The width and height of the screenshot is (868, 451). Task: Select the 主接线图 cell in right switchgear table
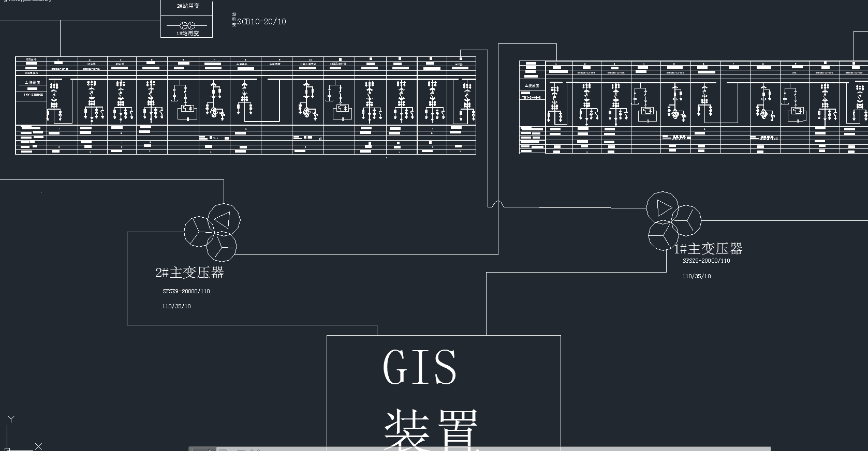[532, 86]
